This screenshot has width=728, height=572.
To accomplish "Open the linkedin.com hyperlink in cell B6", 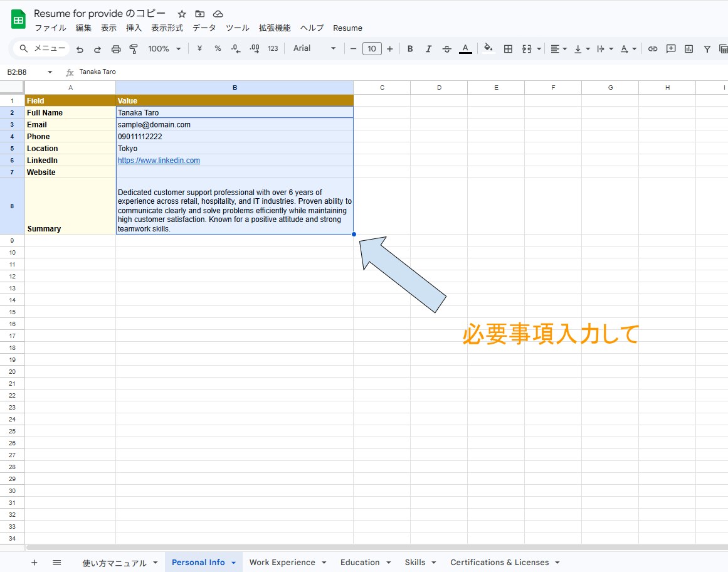I will pyautogui.click(x=159, y=161).
